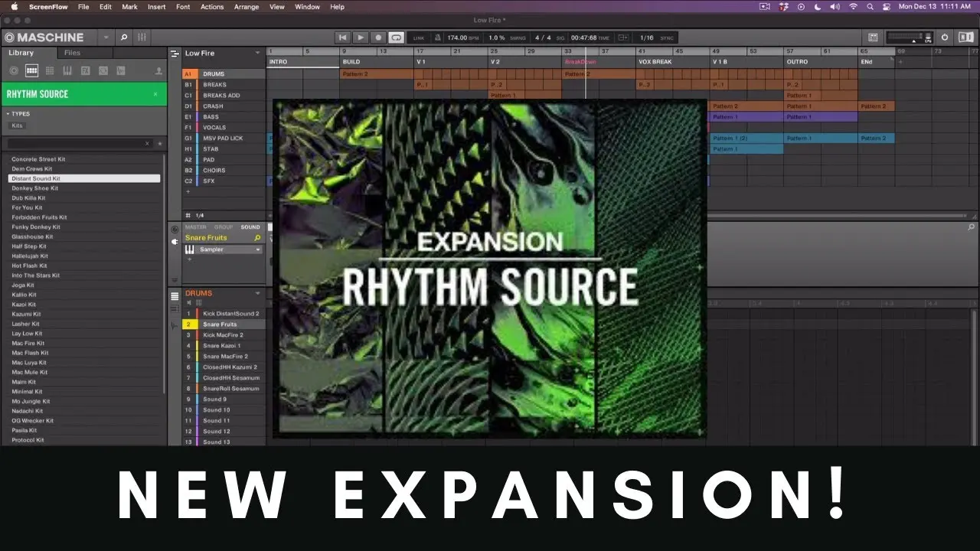Click the Snare Fruits quick-browse magnifier
The width and height of the screenshot is (980, 551).
tap(257, 238)
